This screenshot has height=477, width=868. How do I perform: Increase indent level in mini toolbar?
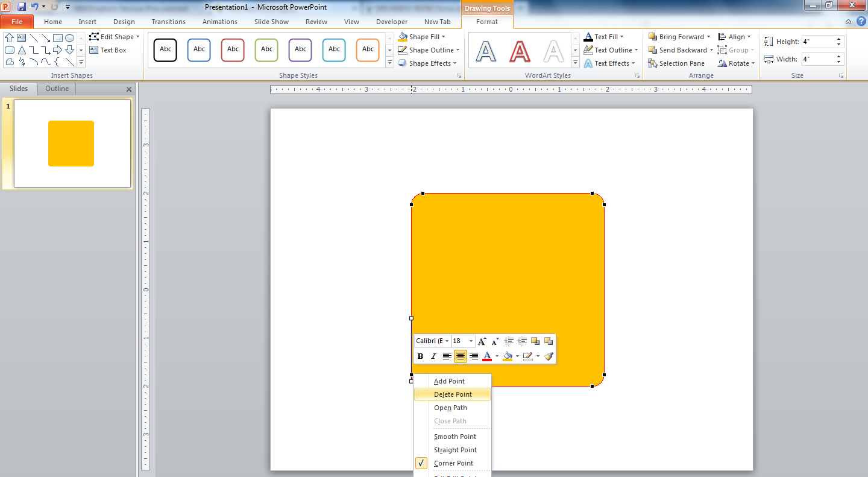[522, 341]
